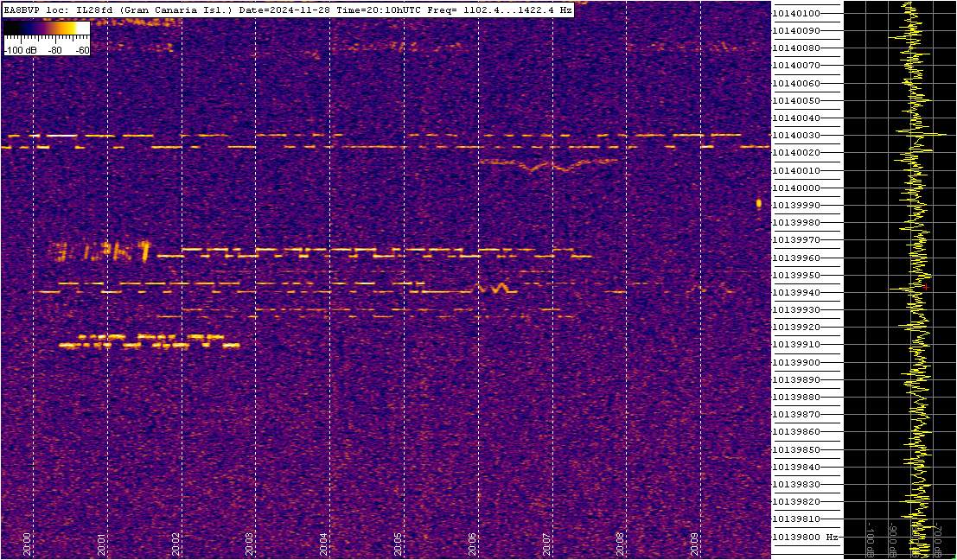The image size is (957, 560).
Task: Click the bright dot near 10139990 Hz
Action: (x=759, y=204)
